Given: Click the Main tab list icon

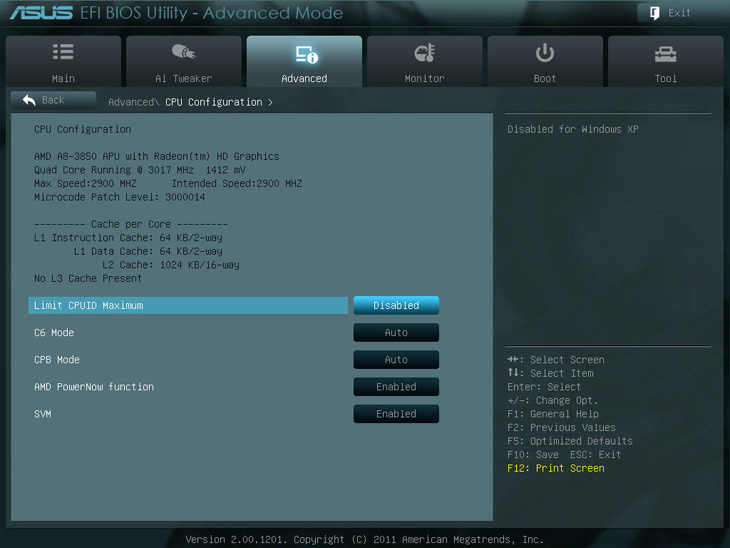Looking at the screenshot, I should (x=63, y=53).
